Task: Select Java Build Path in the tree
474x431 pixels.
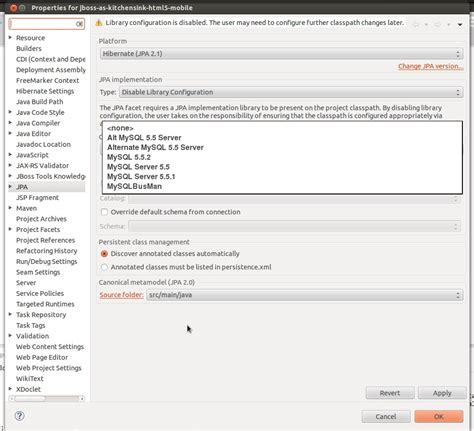Action: tap(40, 102)
